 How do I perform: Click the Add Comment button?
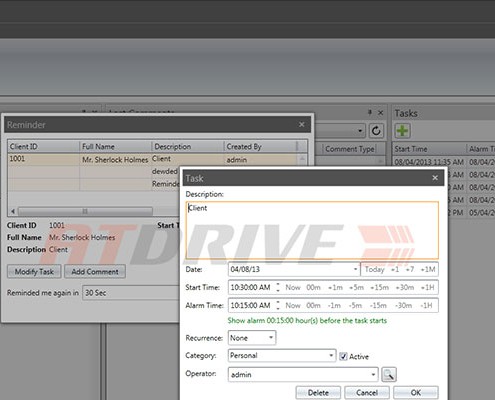pyautogui.click(x=95, y=271)
